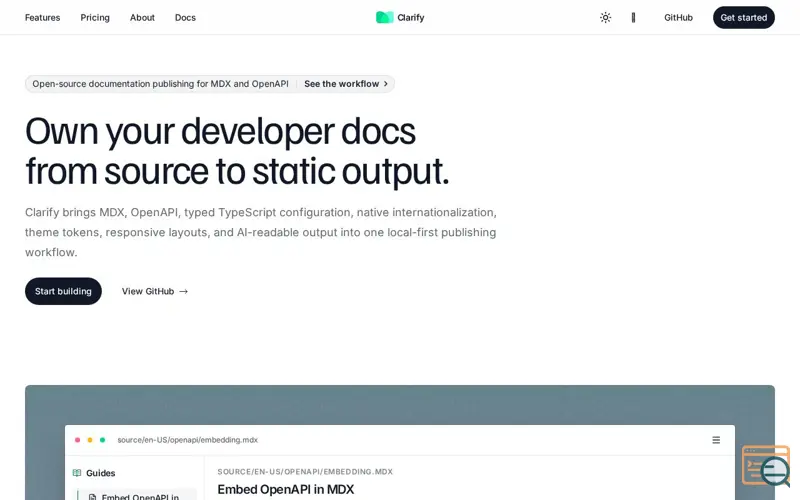This screenshot has height=500, width=800.
Task: Click the Embed OpenAPI in MDX heading
Action: click(286, 489)
